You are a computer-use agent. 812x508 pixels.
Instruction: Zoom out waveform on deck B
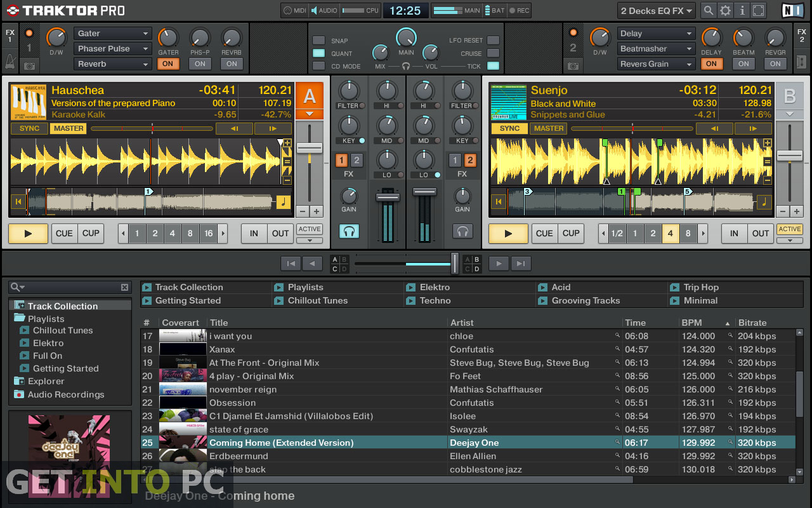tap(768, 180)
